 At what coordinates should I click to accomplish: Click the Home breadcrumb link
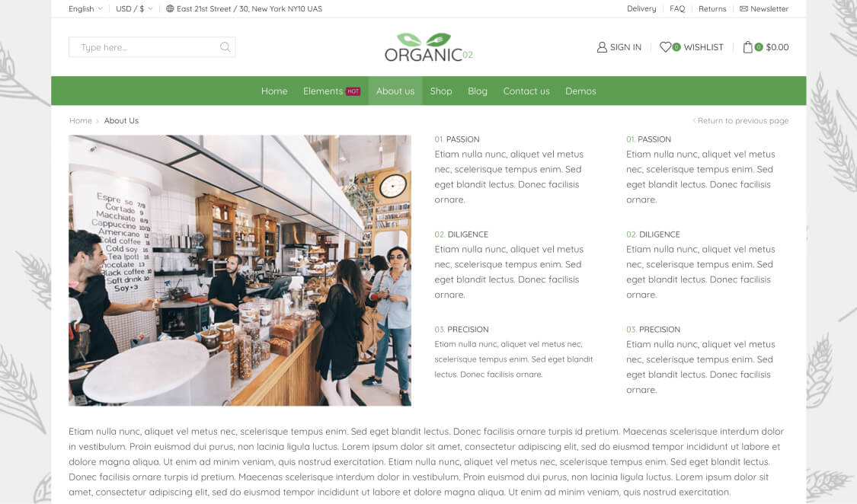[80, 121]
